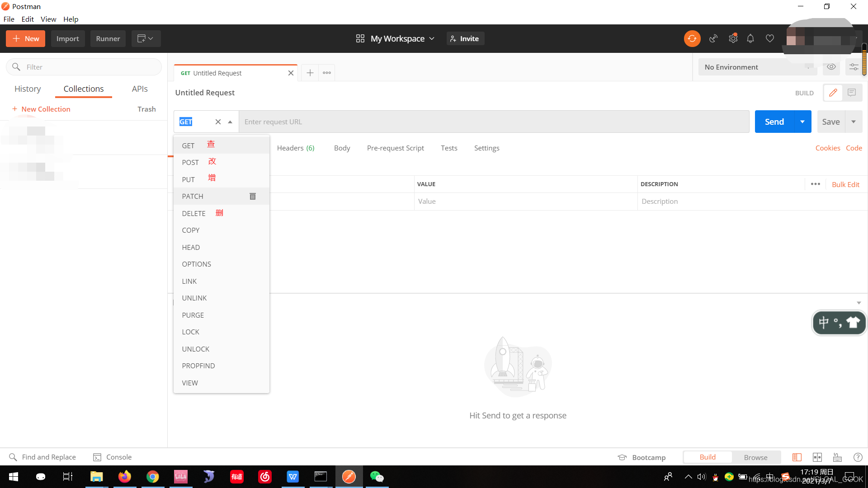Expand the Save button dropdown arrow

pyautogui.click(x=854, y=122)
